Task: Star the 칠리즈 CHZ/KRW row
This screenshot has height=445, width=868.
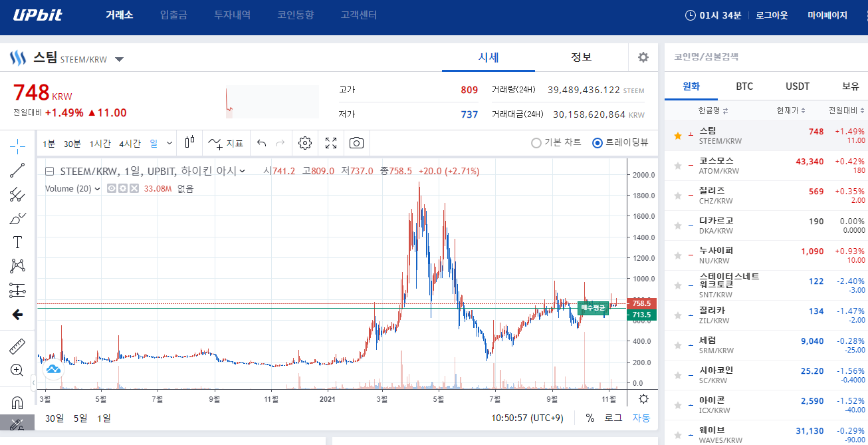Action: coord(678,196)
